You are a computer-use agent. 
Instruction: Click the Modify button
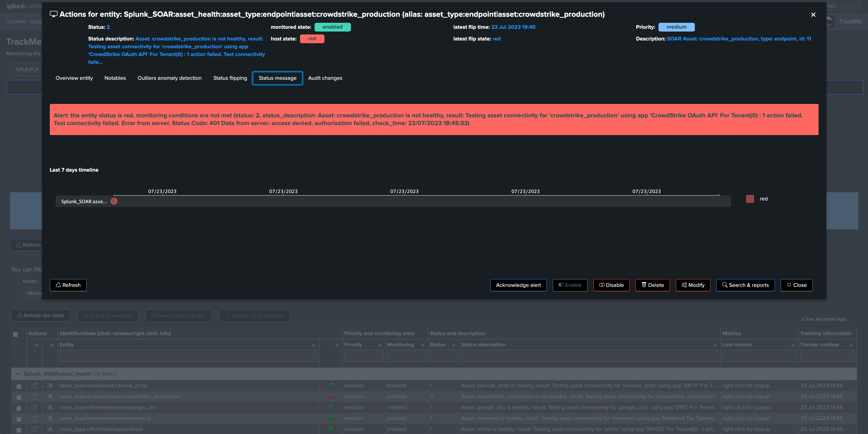tap(693, 285)
